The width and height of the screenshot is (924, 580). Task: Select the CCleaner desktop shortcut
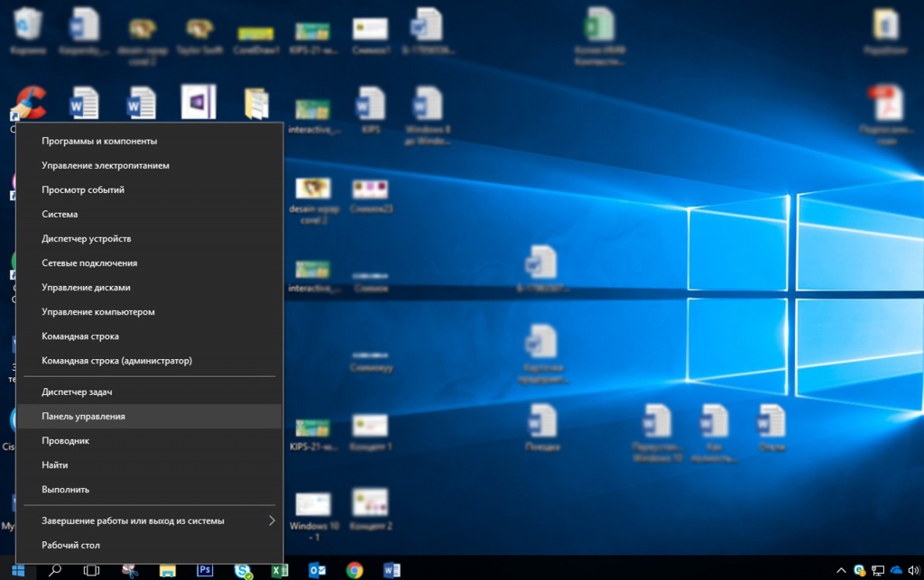click(x=28, y=105)
